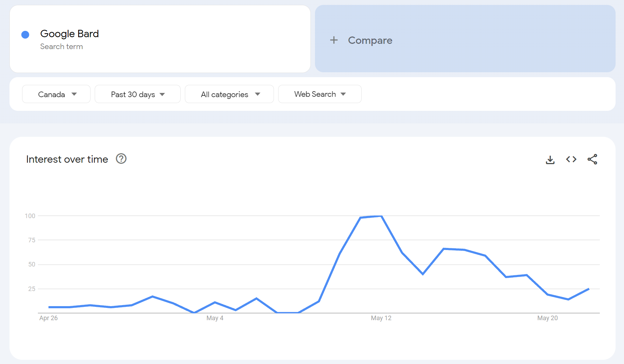Image resolution: width=624 pixels, height=364 pixels.
Task: Select the May 20 label on axis
Action: tap(547, 318)
